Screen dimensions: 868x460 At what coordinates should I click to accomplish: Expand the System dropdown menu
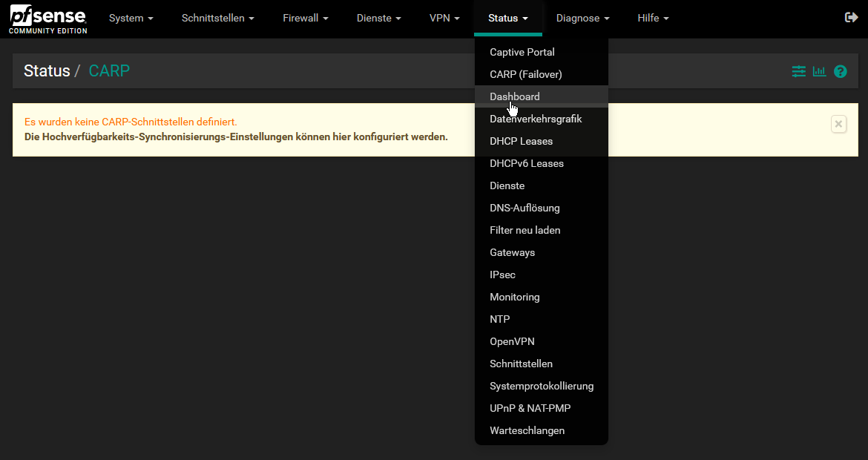pyautogui.click(x=131, y=19)
